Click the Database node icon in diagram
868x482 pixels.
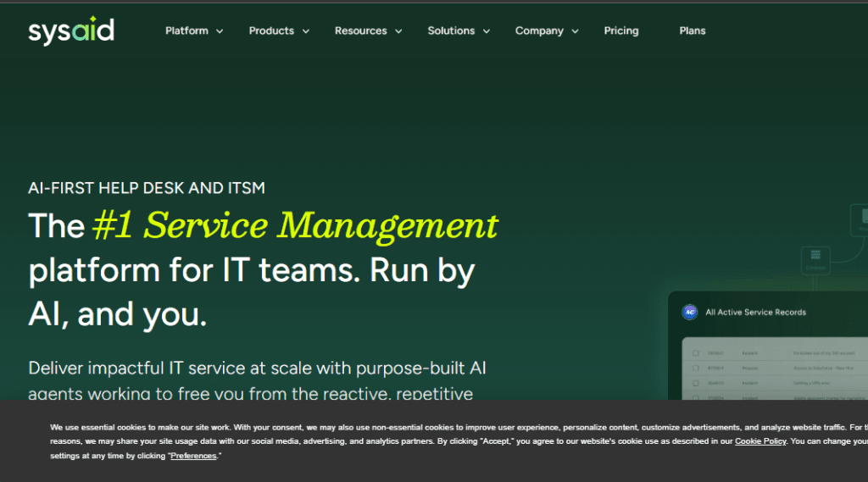point(817,255)
